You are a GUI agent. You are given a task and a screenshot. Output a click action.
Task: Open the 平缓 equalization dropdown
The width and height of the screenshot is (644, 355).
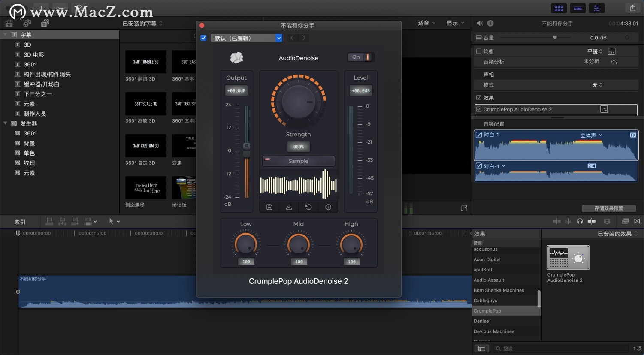595,51
